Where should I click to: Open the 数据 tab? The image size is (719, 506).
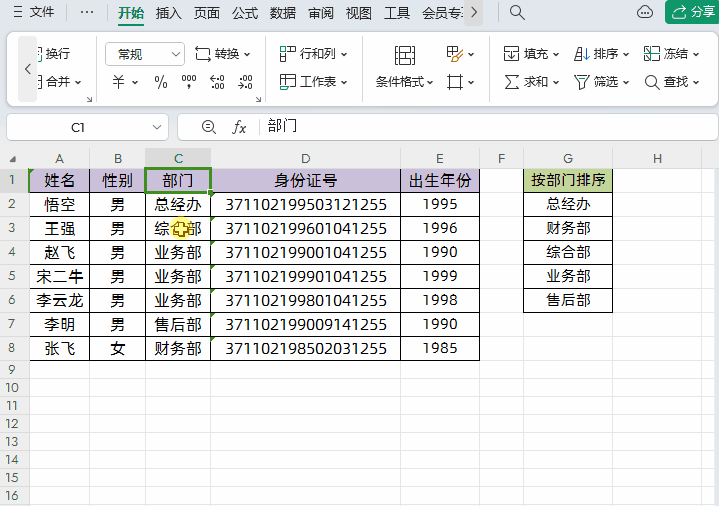(283, 13)
